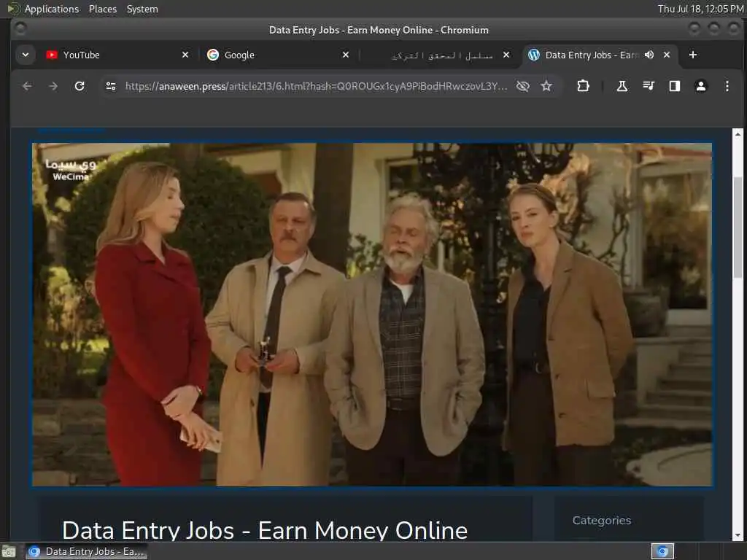Viewport: 747px width, 560px height.
Task: Toggle the side panel icon
Action: [x=675, y=86]
